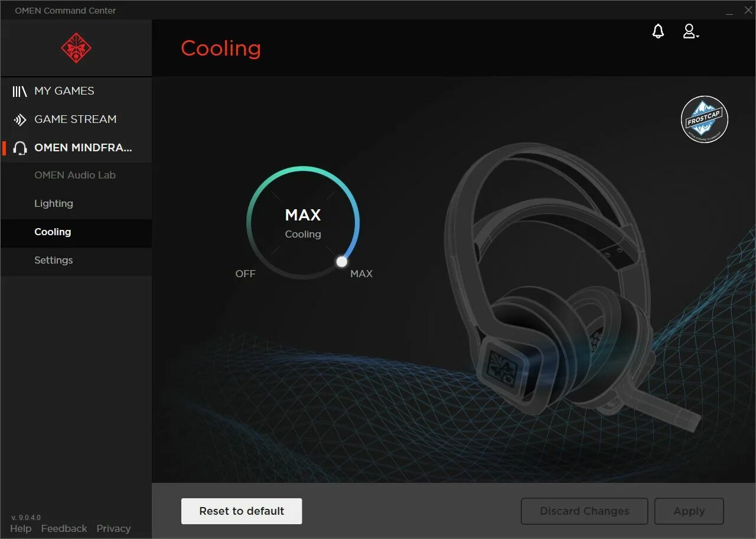
Task: Open notifications bell icon
Action: 658,31
